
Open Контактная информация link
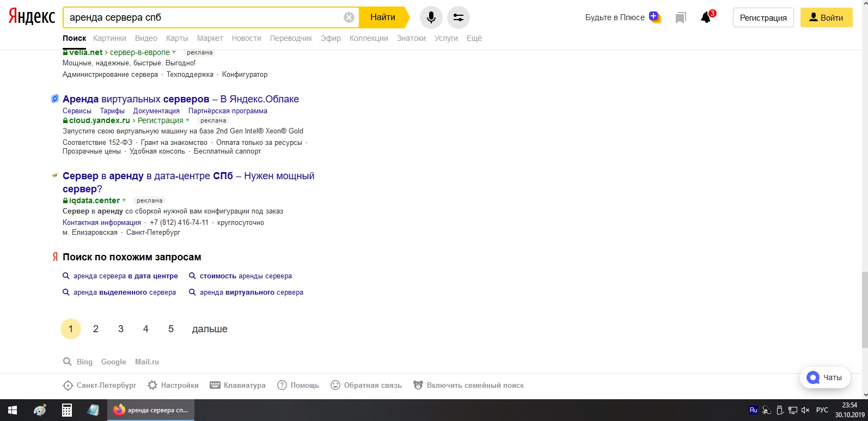tap(102, 223)
